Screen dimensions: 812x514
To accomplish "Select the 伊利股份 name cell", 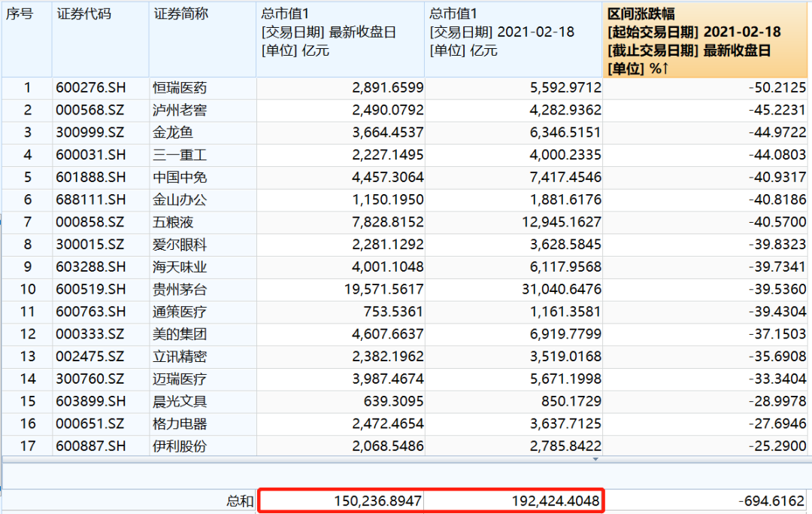I will tap(203, 446).
